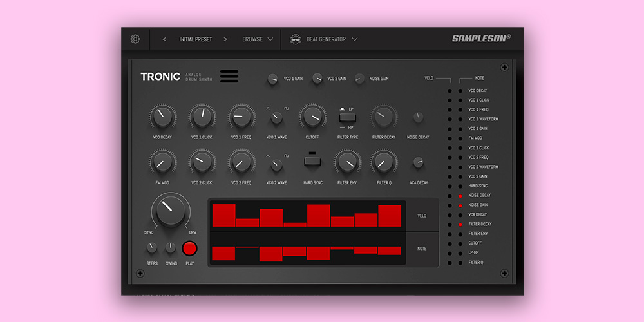Click the VCO 2 FREQ knob
The image size is (644, 322).
pyautogui.click(x=241, y=162)
